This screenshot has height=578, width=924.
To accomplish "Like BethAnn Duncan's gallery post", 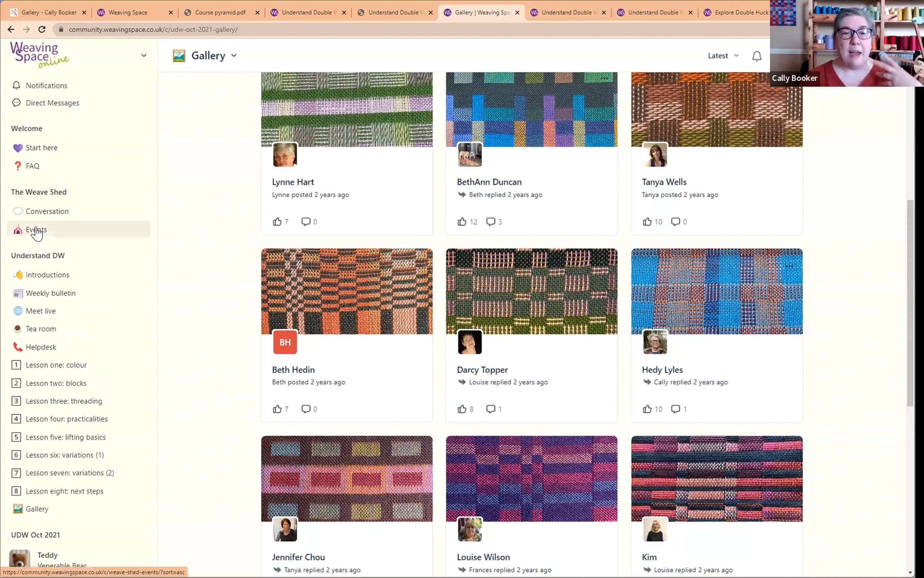I will 462,222.
